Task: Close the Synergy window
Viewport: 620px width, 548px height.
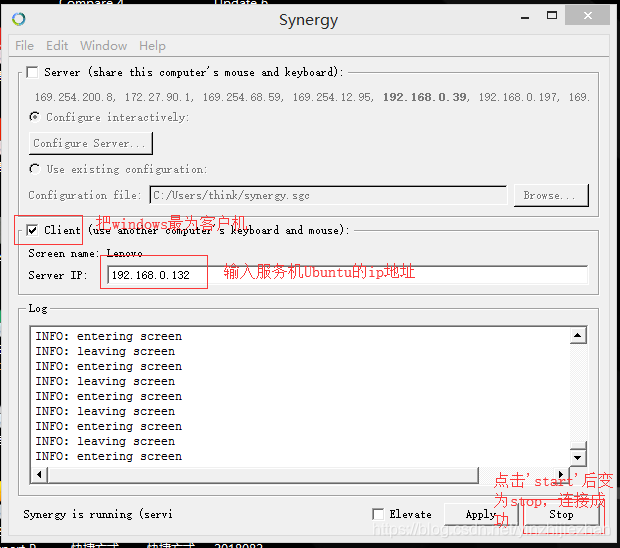Action: (x=587, y=15)
